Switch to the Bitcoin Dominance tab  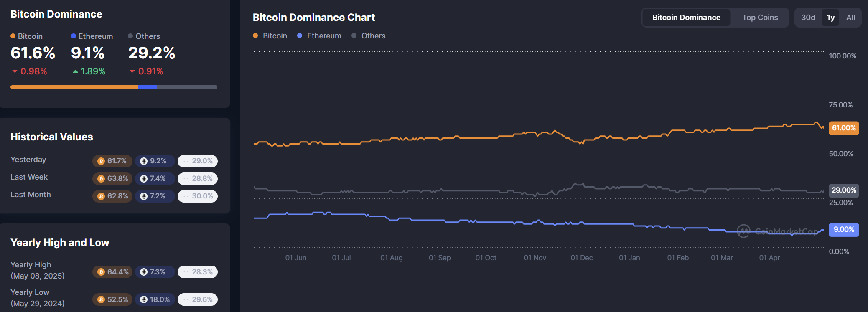pos(686,18)
